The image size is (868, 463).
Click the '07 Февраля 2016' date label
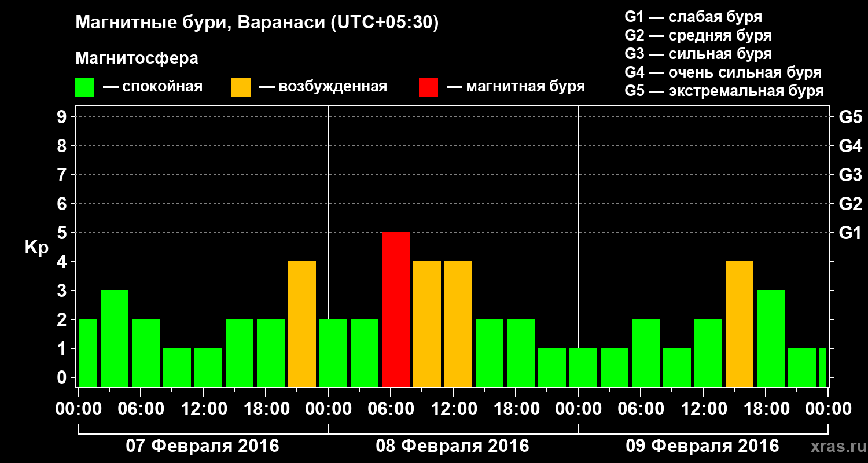pos(203,446)
